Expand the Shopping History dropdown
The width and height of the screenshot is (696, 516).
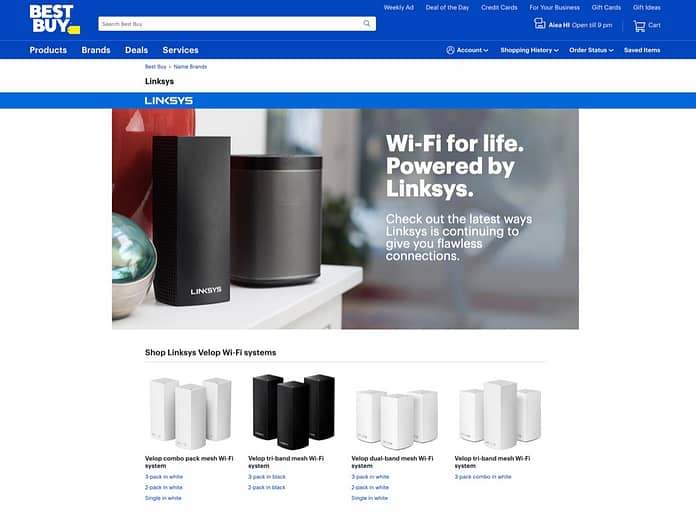529,50
